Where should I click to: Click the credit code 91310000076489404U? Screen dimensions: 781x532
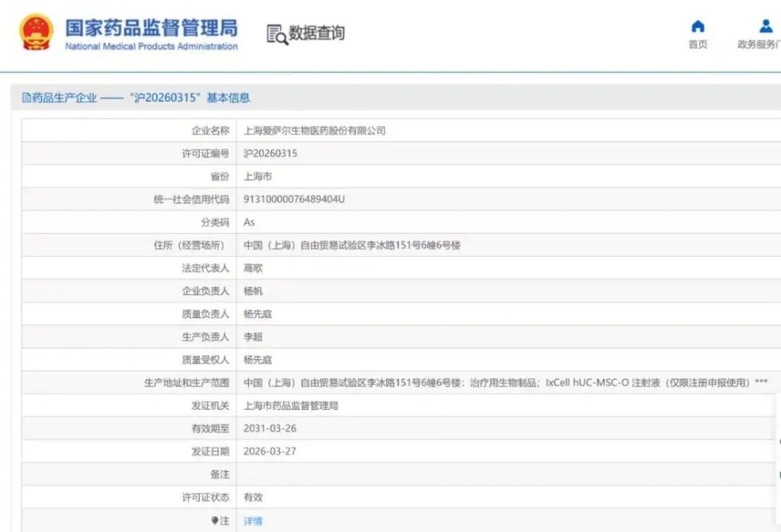[x=294, y=199]
